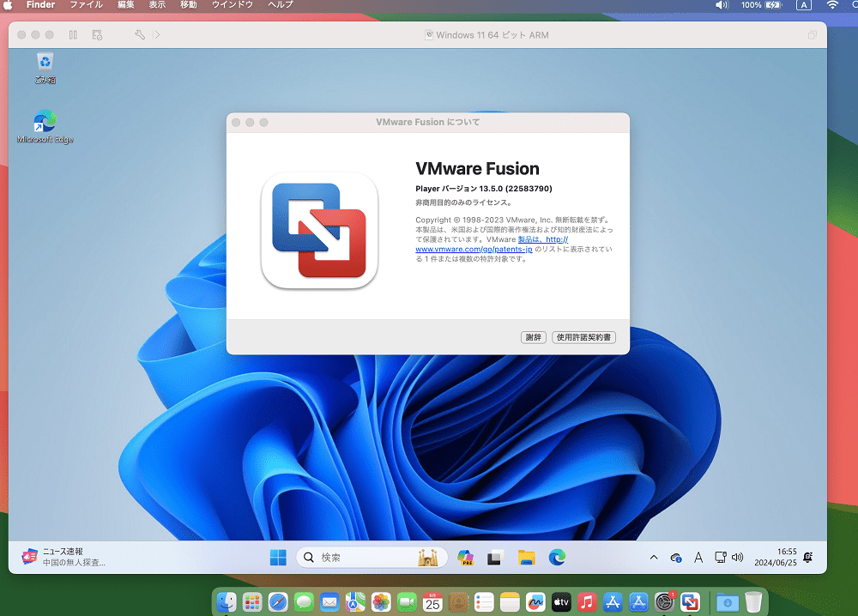858x616 pixels.
Task: Launch Edge from the Windows taskbar
Action: pyautogui.click(x=557, y=558)
